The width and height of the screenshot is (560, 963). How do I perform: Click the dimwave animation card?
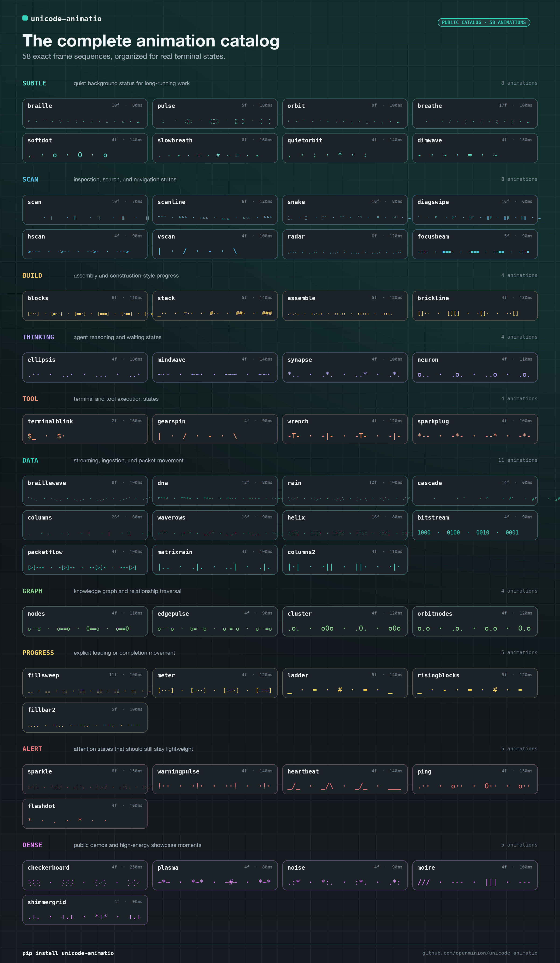pyautogui.click(x=475, y=148)
